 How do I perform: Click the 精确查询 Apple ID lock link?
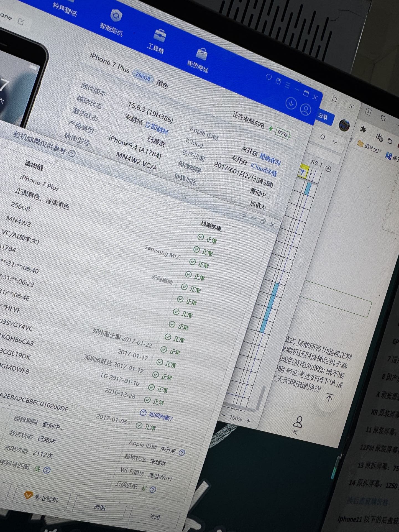click(270, 159)
